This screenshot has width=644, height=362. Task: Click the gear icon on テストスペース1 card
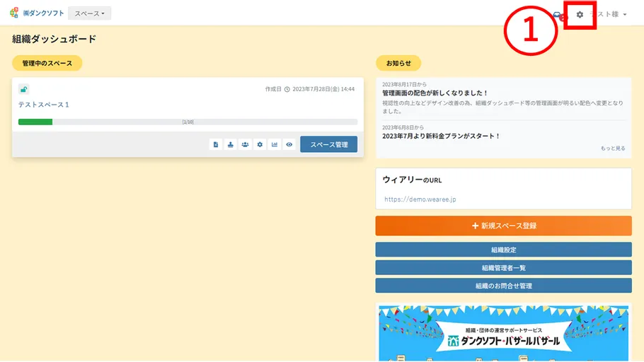[x=260, y=144]
